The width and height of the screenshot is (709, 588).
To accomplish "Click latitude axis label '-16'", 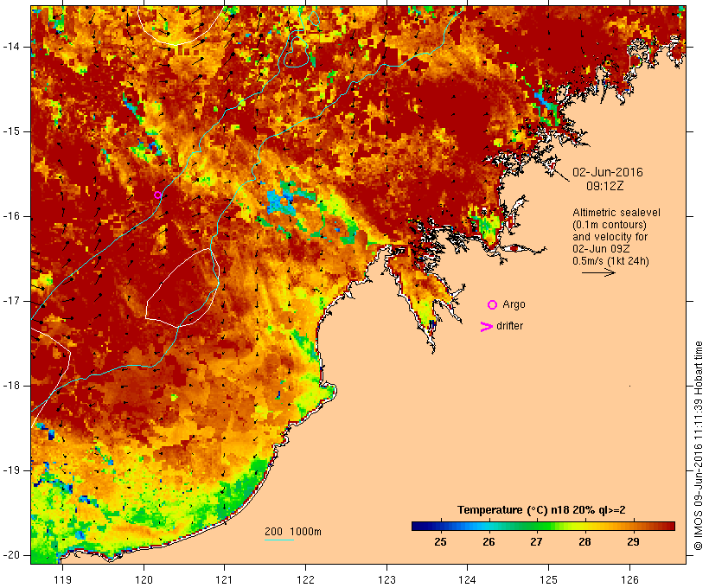I will click(x=11, y=216).
